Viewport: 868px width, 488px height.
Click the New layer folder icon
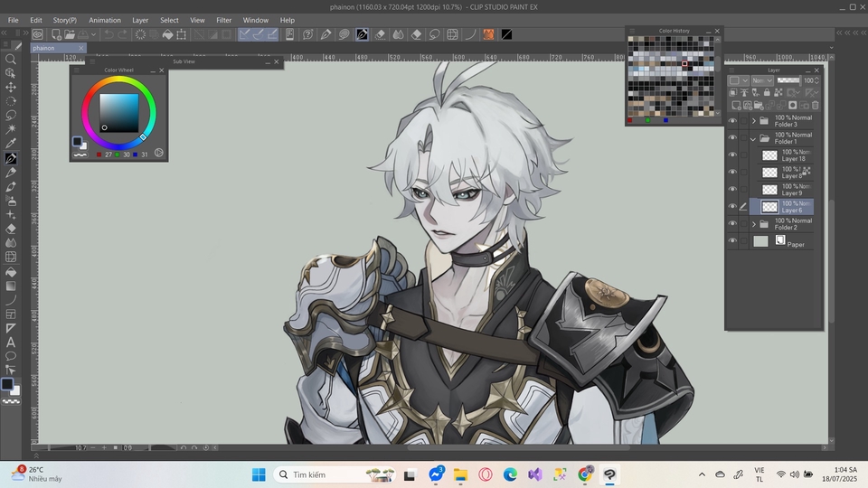759,105
